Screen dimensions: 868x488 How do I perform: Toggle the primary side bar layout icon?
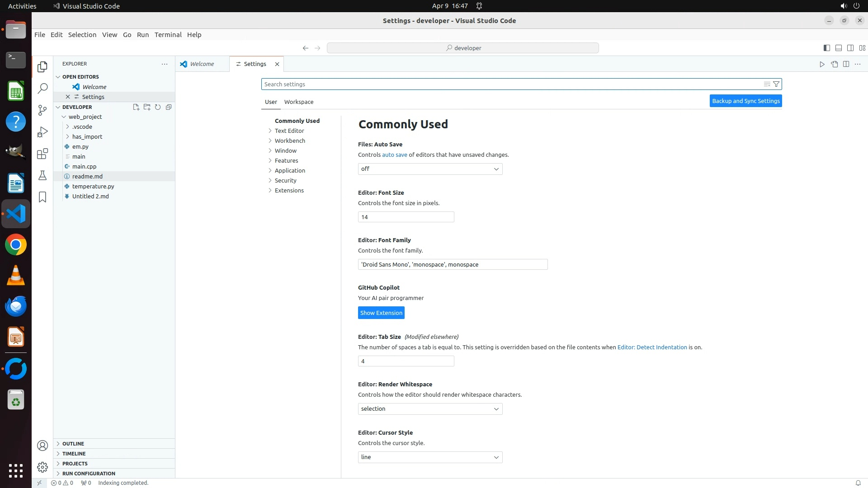826,48
